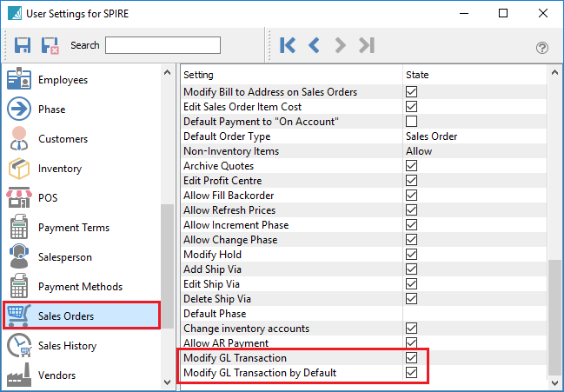The width and height of the screenshot is (564, 392).
Task: Open Non-Inventory Items value Allow
Action: pyautogui.click(x=419, y=151)
